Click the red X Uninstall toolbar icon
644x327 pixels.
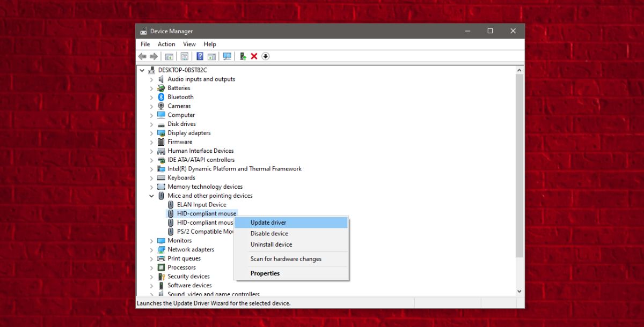(x=254, y=56)
